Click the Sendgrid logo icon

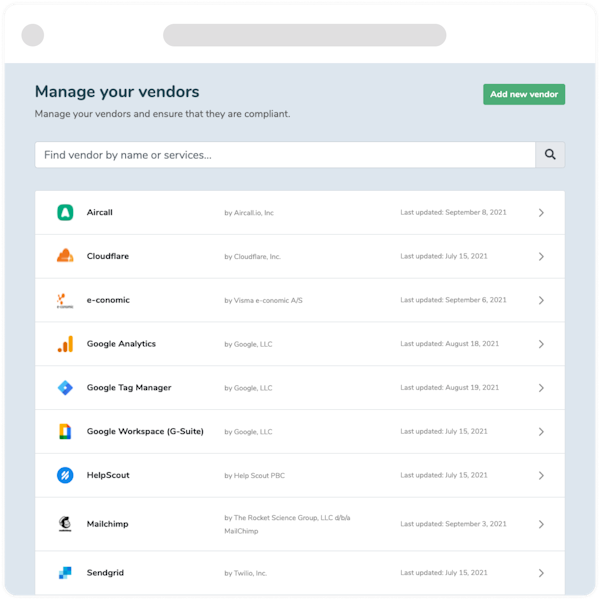[x=65, y=572]
